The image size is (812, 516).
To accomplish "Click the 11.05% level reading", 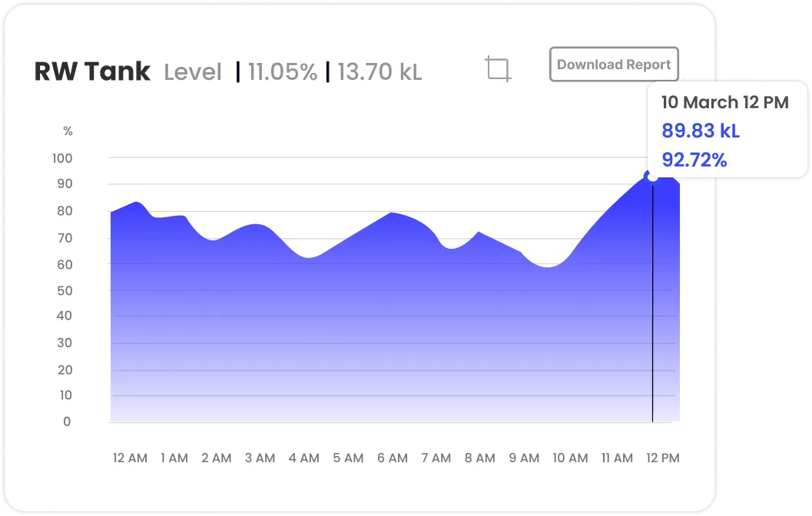I will [282, 72].
